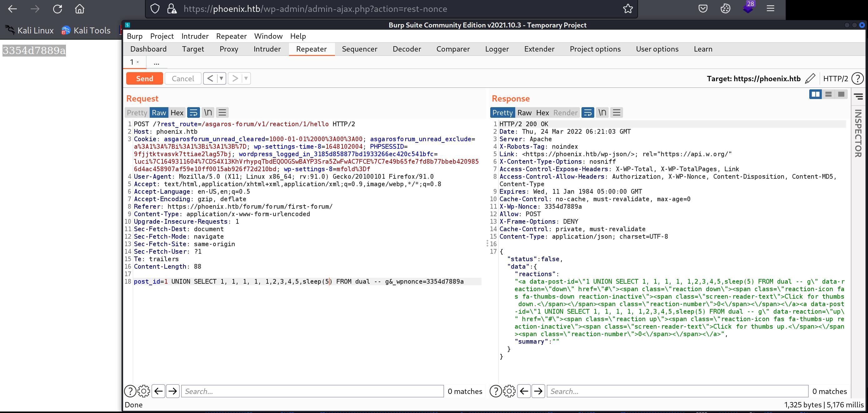Open Request panel hamburger options menu

[222, 112]
